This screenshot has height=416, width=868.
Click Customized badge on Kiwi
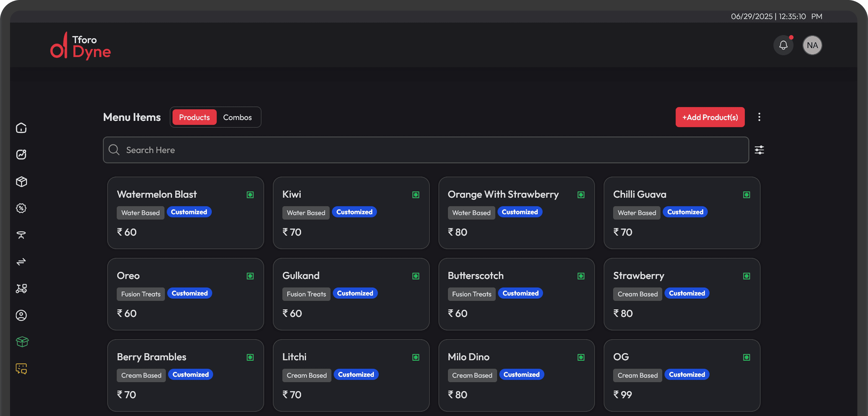354,212
